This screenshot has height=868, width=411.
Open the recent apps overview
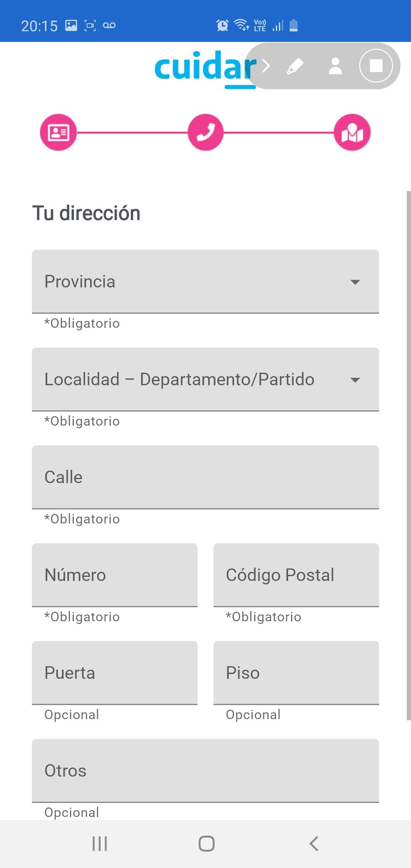coord(100,844)
